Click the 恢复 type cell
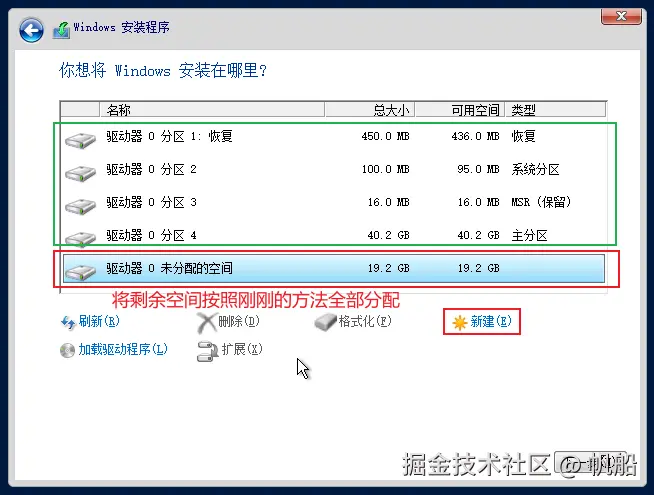Screen dimensions: 654x495 [523, 136]
